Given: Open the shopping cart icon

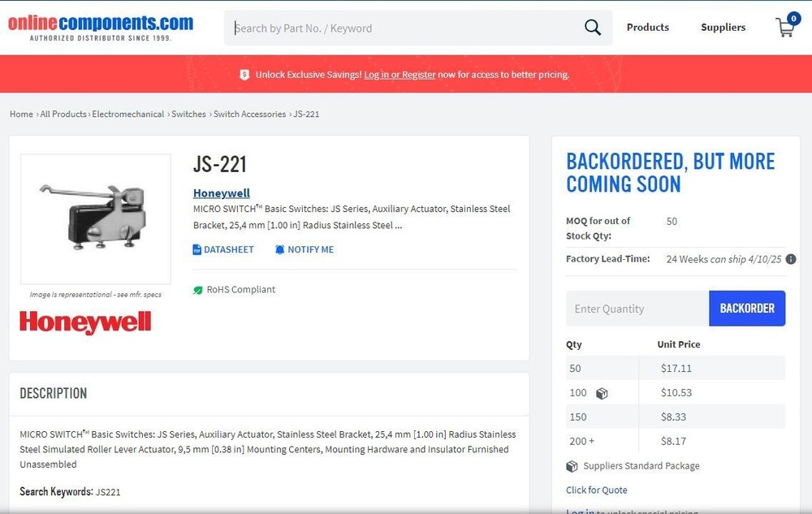Looking at the screenshot, I should pos(785,28).
